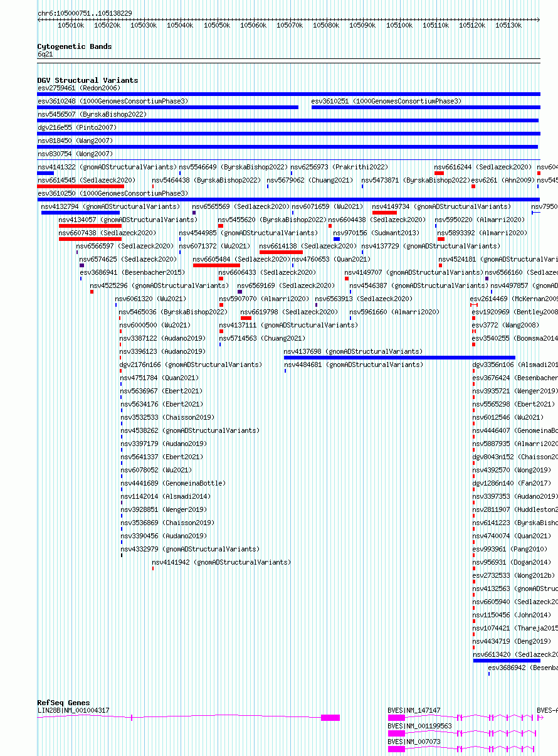The width and height of the screenshot is (558, 756).
Task: Select nsv818450 (Wang2007) variant
Action: click(75, 141)
